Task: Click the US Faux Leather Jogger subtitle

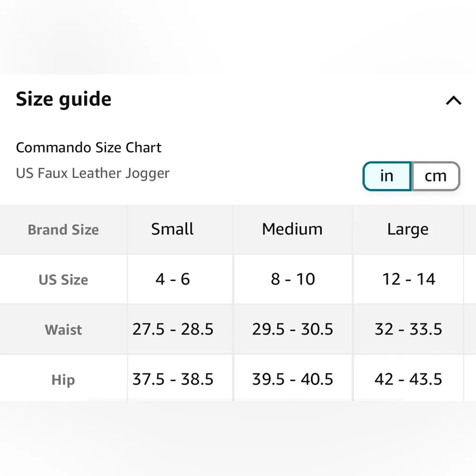Action: [93, 173]
